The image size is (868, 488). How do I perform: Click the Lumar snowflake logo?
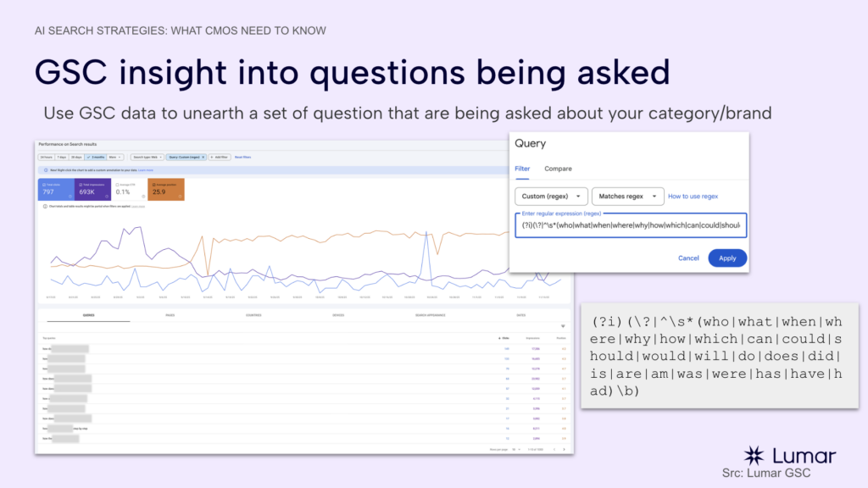point(753,455)
